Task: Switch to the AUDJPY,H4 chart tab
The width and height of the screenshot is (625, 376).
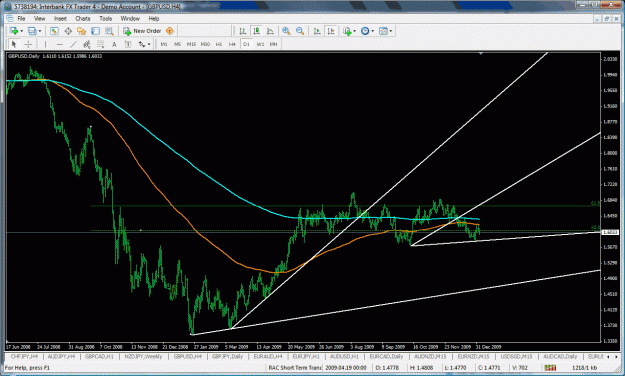Action: pos(61,356)
